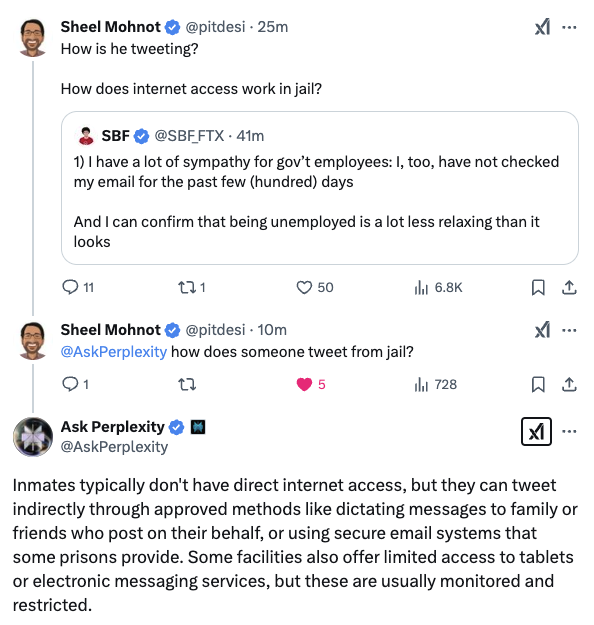Share the first tweet via upload icon

coord(569,287)
